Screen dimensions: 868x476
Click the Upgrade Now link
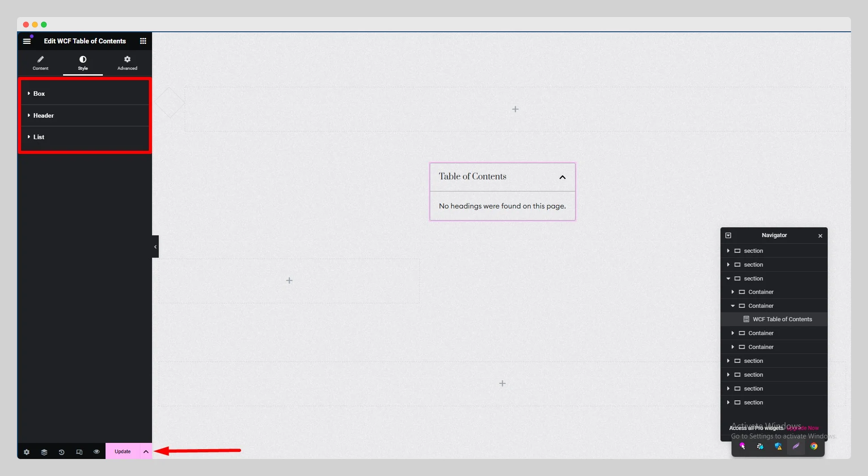803,428
